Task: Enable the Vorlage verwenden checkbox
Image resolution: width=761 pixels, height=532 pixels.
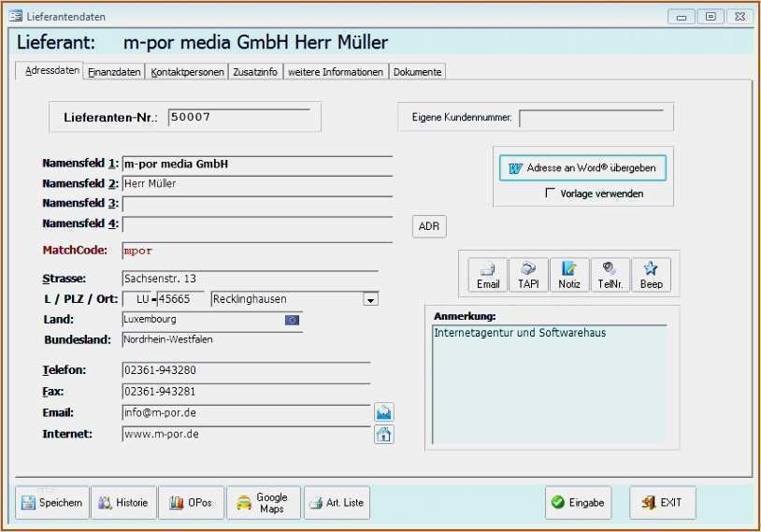Action: pos(551,194)
